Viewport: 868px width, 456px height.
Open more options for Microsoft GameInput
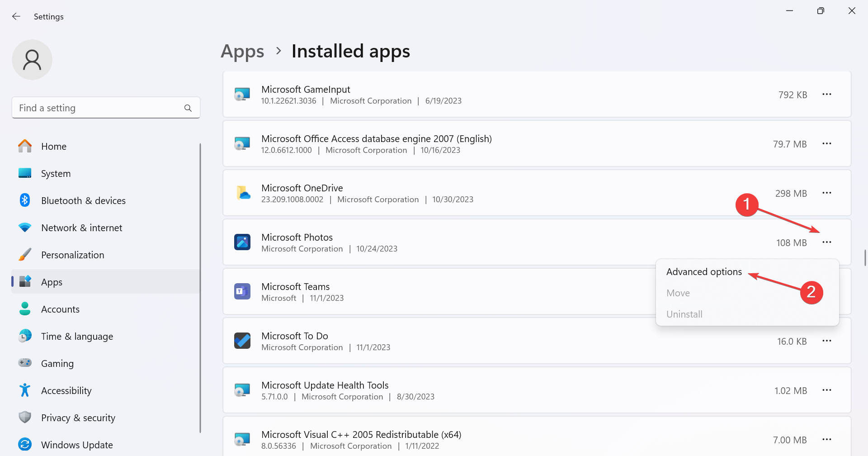tap(827, 94)
